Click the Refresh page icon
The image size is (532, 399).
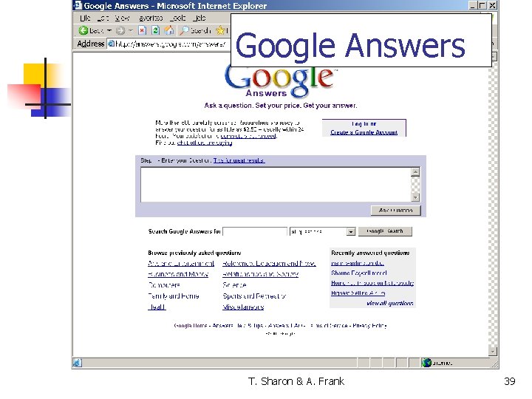coord(155,30)
